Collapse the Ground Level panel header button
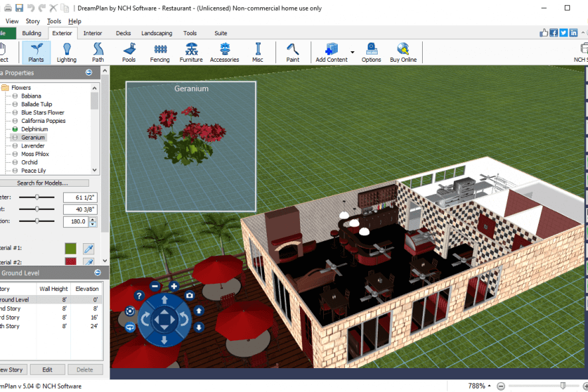588x392 pixels. tap(98, 272)
